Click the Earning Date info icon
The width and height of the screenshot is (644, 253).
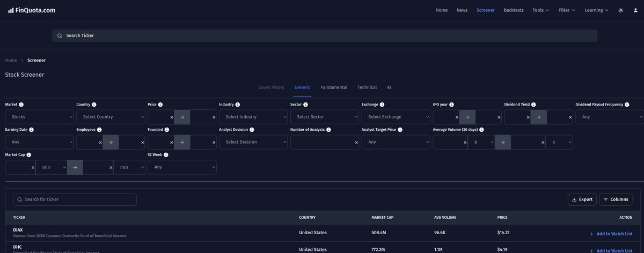[32, 130]
